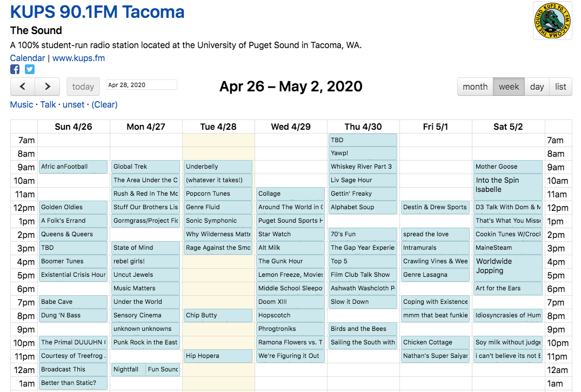
Task: Open the Hip Hopera show on Tuesday
Action: coord(218,356)
